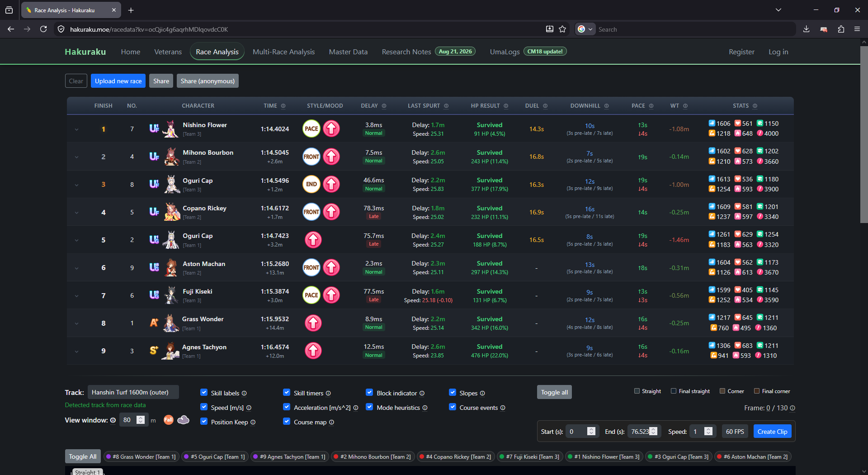Click the TIME column info icon

pyautogui.click(x=283, y=106)
